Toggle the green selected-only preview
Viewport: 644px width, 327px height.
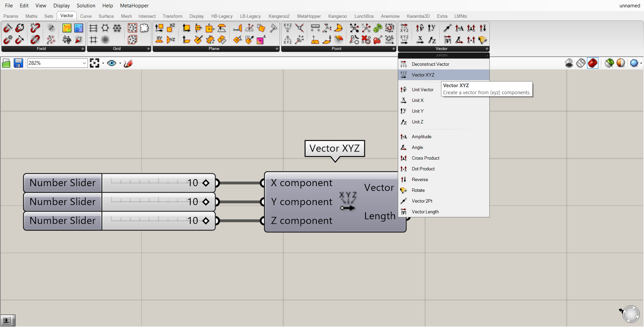pyautogui.click(x=609, y=63)
